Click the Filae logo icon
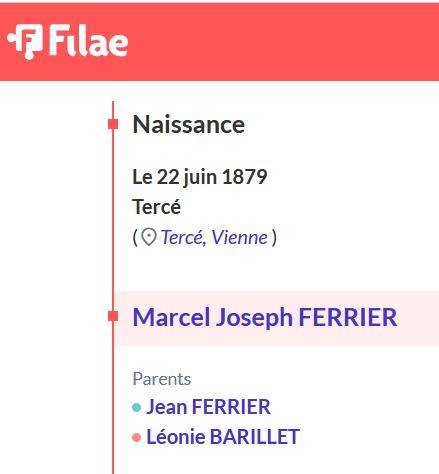This screenshot has height=474, width=439. [x=25, y=41]
